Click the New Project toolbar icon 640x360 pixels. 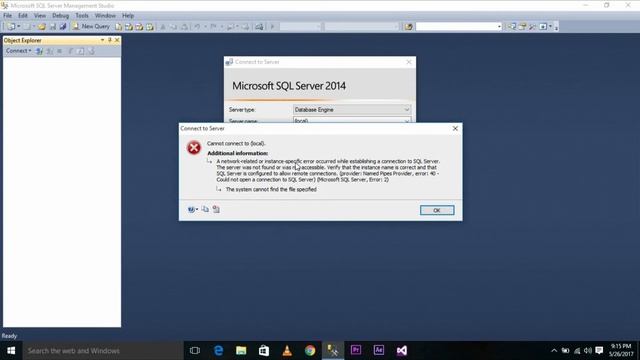(11, 27)
